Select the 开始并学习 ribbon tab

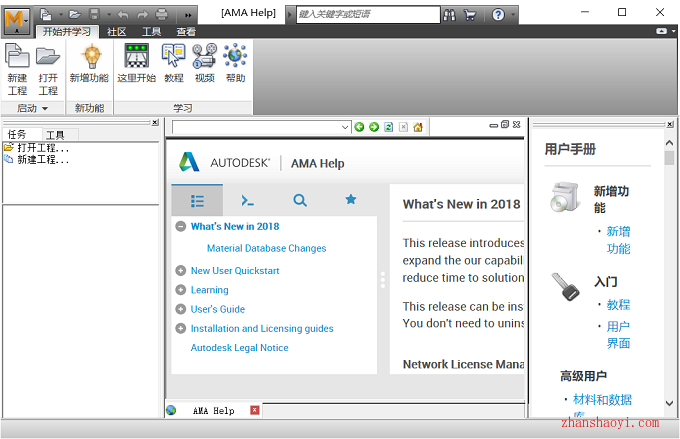67,32
